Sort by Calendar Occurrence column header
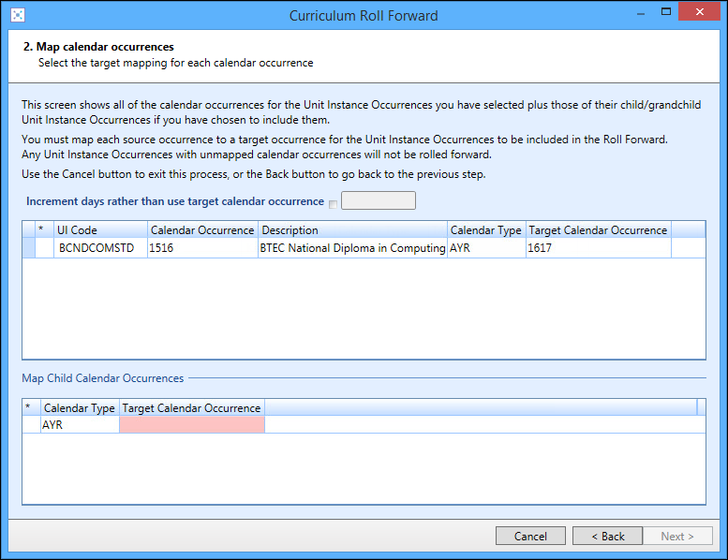This screenshot has height=560, width=728. pos(202,229)
